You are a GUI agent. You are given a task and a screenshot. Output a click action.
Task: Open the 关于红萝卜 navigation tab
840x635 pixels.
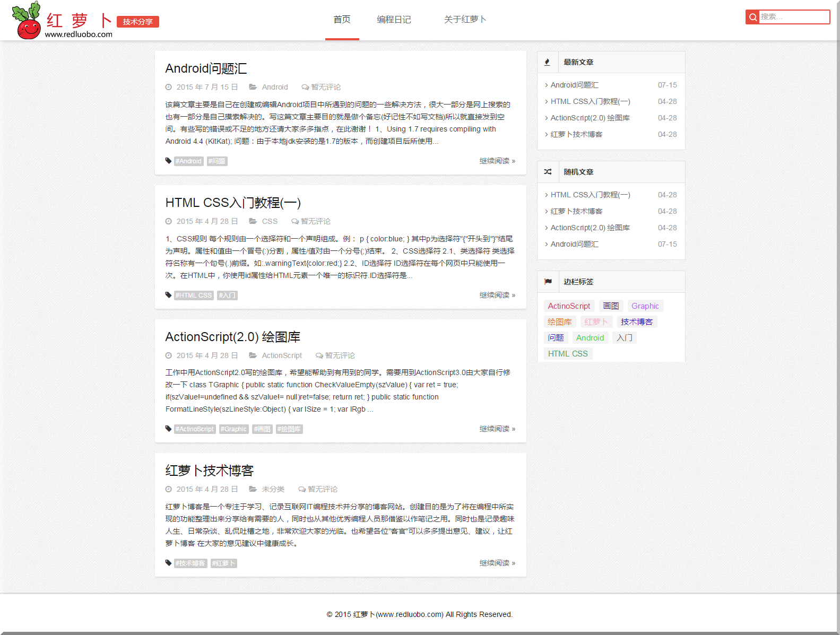point(465,20)
